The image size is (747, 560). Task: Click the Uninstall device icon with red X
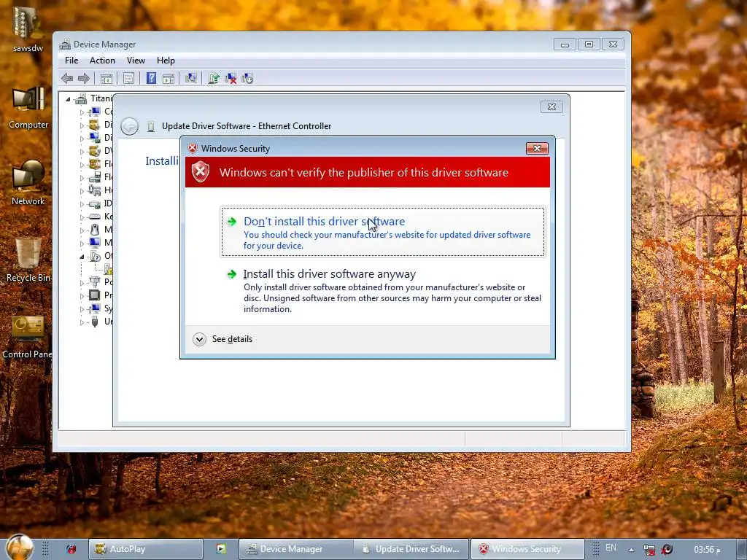[231, 79]
